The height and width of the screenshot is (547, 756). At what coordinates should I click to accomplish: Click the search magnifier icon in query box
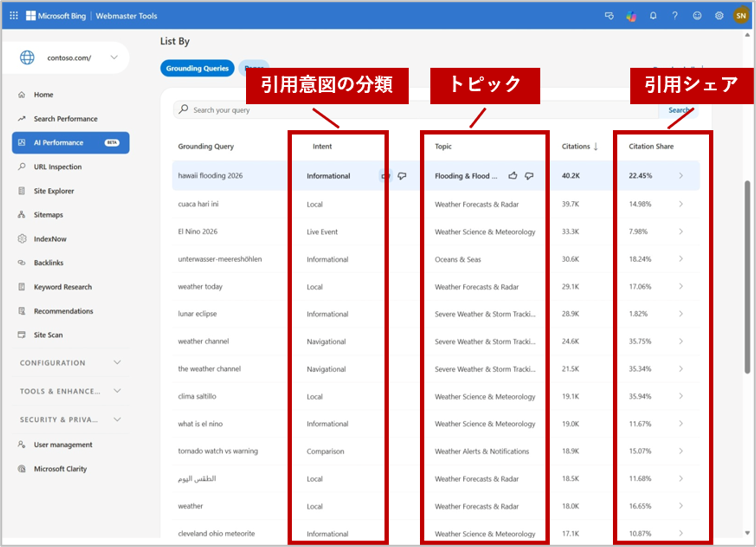coord(184,109)
